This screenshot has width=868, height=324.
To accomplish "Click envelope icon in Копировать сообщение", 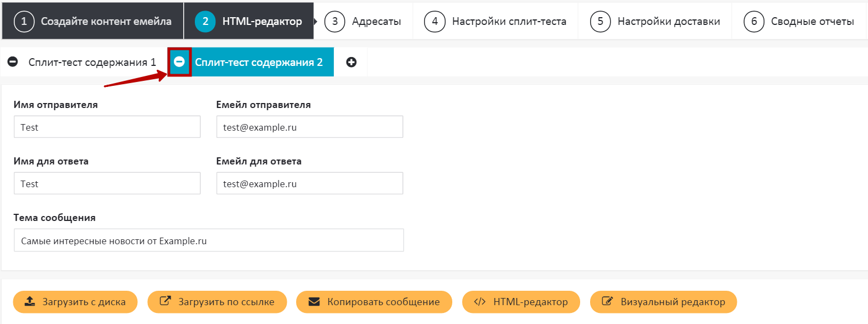I will coord(314,302).
